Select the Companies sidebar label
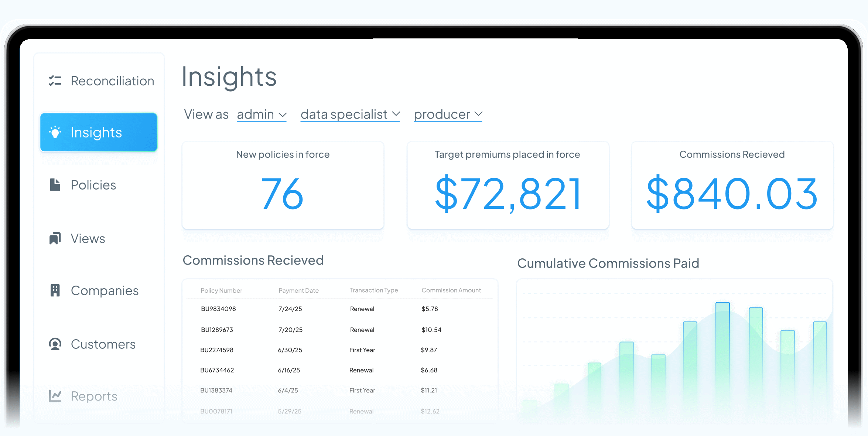 tap(105, 290)
